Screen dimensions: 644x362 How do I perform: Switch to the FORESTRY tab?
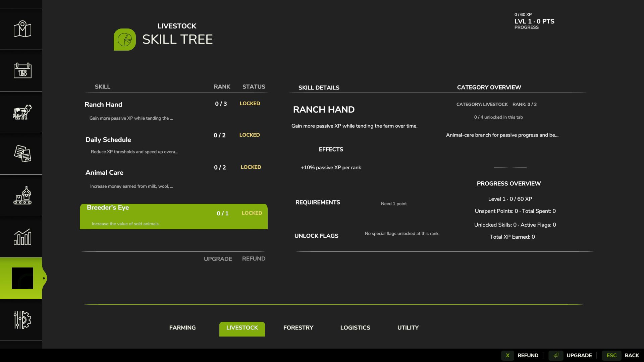(298, 327)
